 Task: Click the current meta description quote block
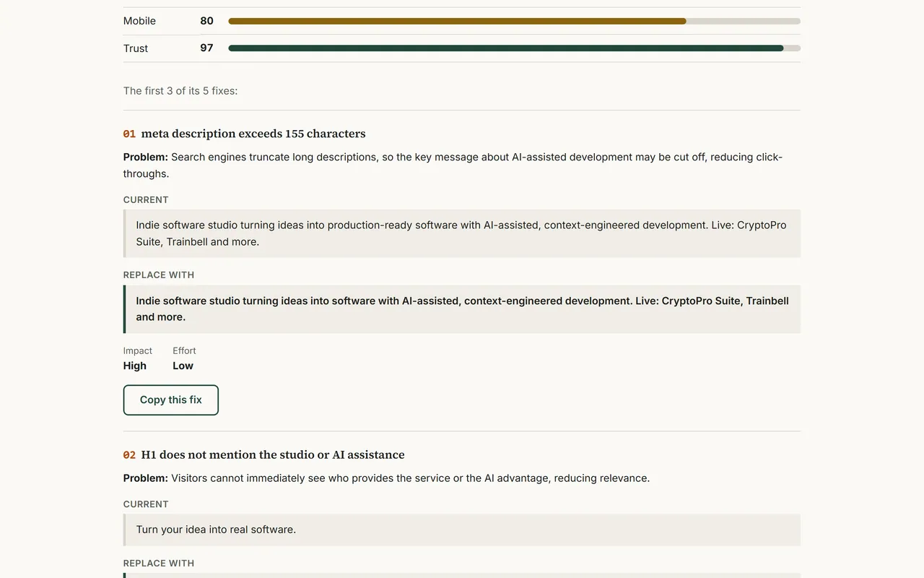click(x=462, y=233)
